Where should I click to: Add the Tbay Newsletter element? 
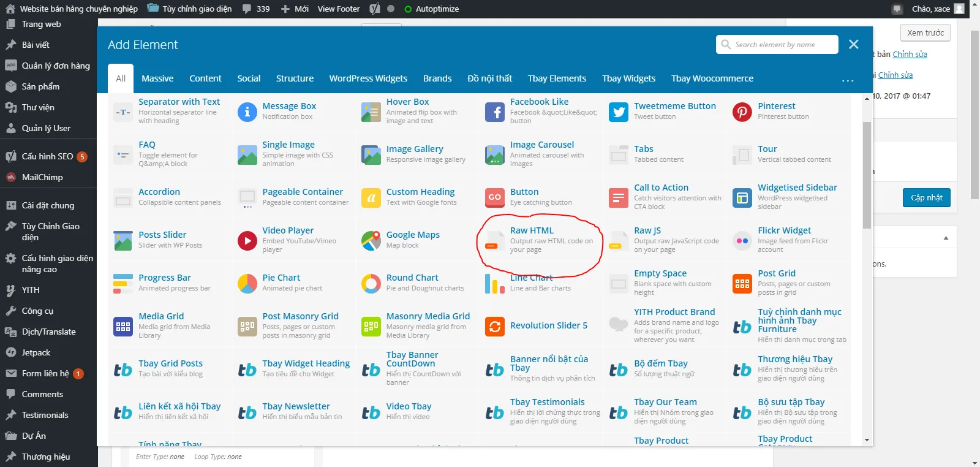pyautogui.click(x=295, y=412)
